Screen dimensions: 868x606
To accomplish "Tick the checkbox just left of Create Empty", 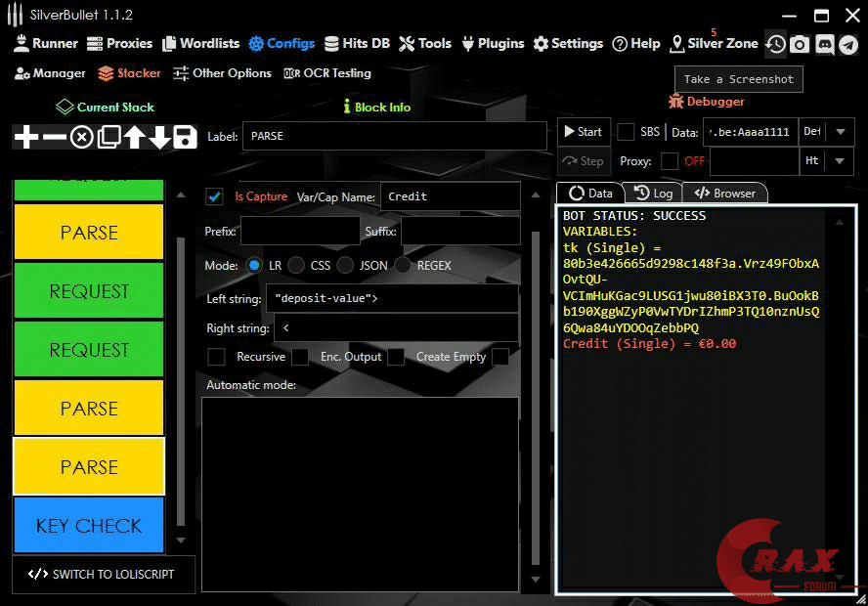I will [x=396, y=357].
